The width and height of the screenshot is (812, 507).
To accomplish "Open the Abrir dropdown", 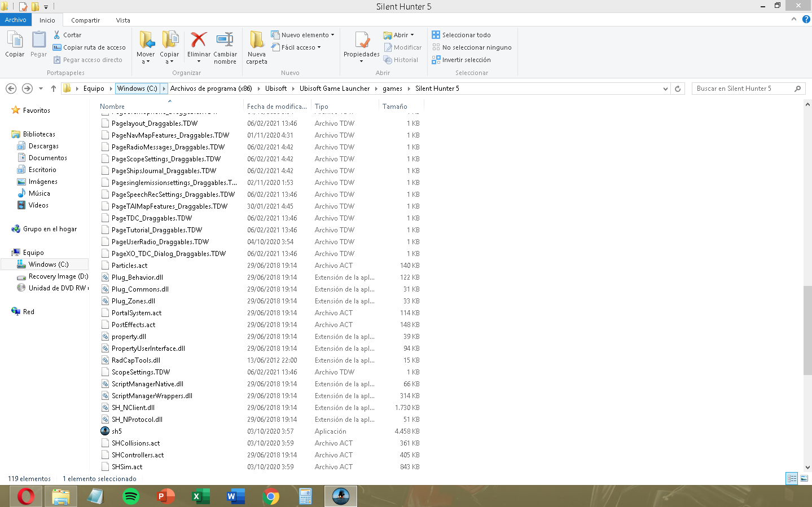I will tap(398, 35).
